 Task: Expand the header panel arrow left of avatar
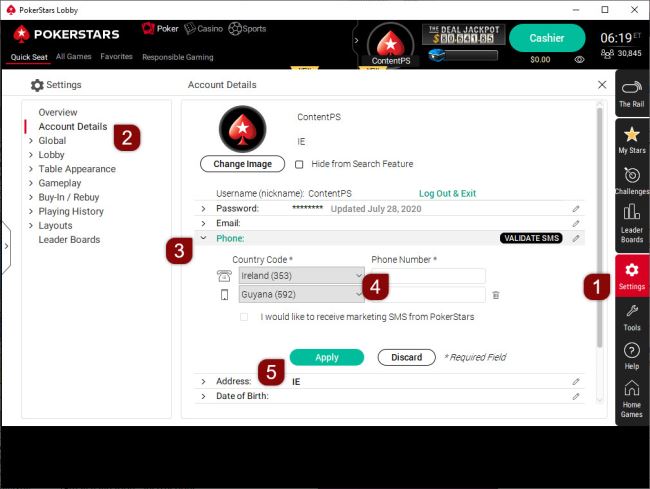(x=356, y=41)
